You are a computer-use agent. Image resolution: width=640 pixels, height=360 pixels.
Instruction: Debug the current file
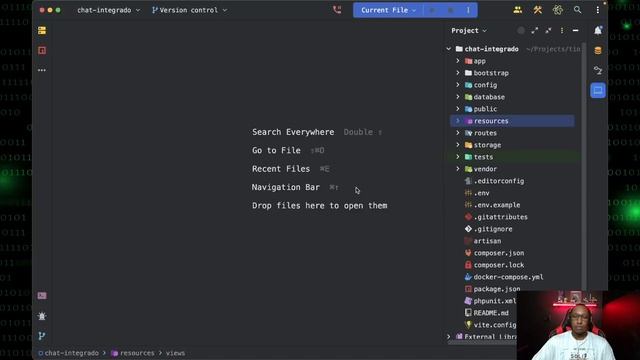[x=451, y=10]
